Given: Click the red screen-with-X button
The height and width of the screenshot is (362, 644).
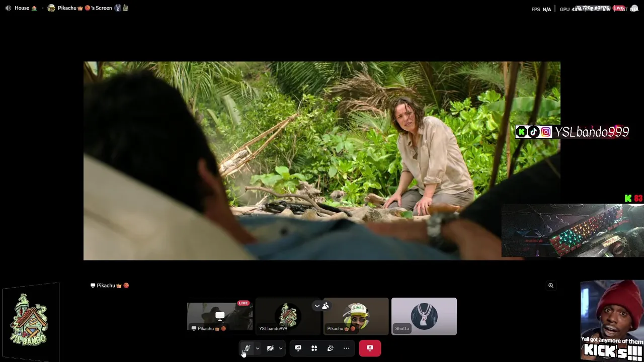Looking at the screenshot, I should (370, 348).
